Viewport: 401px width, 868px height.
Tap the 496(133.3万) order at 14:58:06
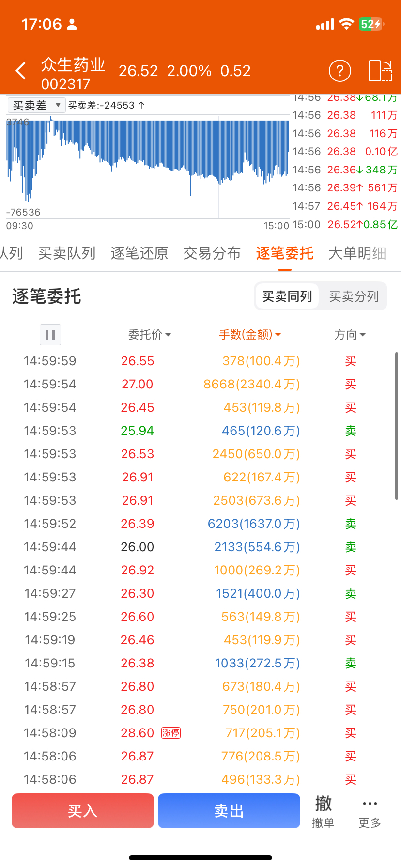point(200,779)
